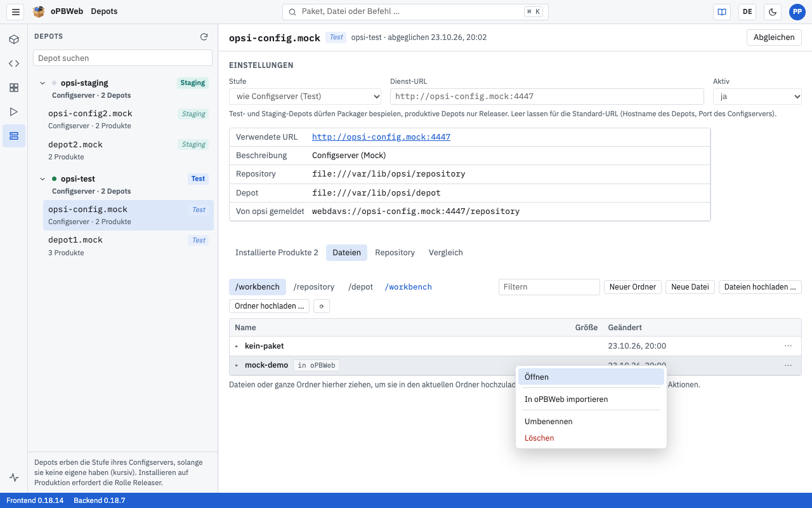Select the /repository location chip
This screenshot has height=508, width=812.
point(314,287)
